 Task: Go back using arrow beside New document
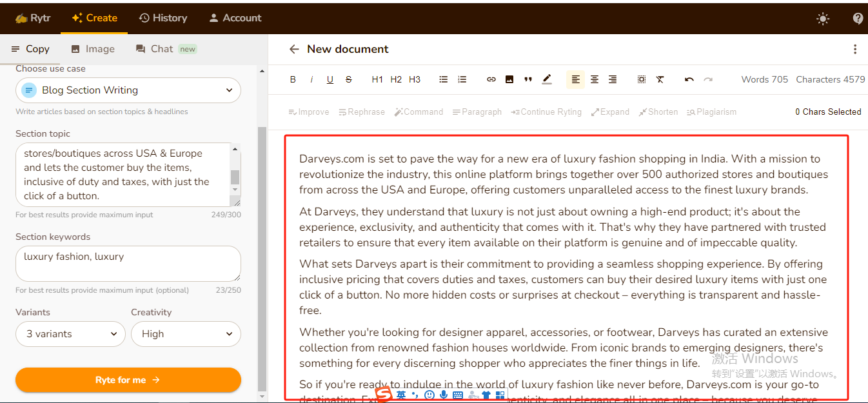(294, 49)
